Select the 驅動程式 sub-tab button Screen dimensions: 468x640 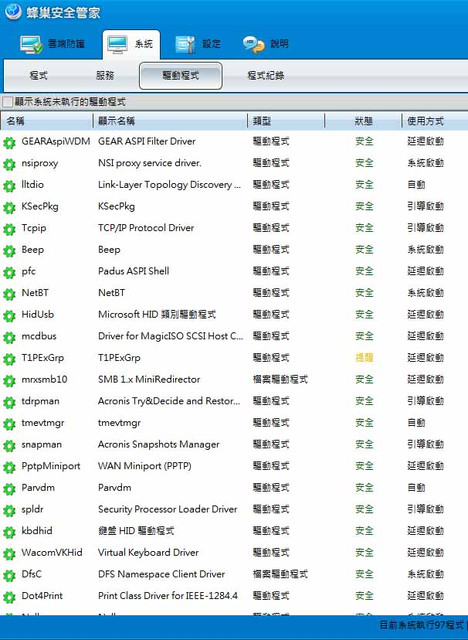point(181,76)
